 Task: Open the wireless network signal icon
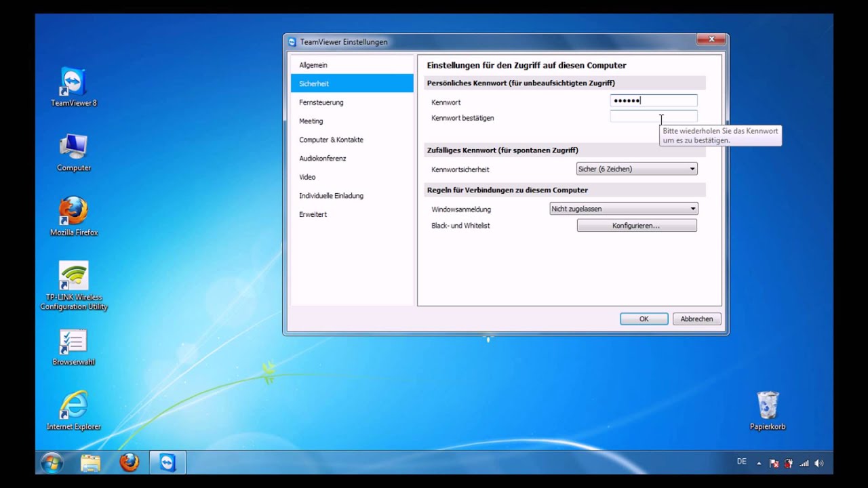click(804, 464)
